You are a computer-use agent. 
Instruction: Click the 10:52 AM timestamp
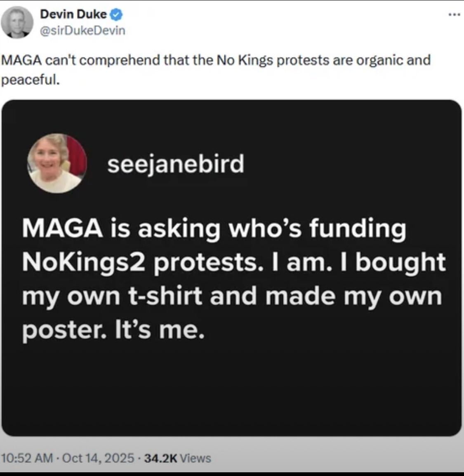tap(27, 458)
